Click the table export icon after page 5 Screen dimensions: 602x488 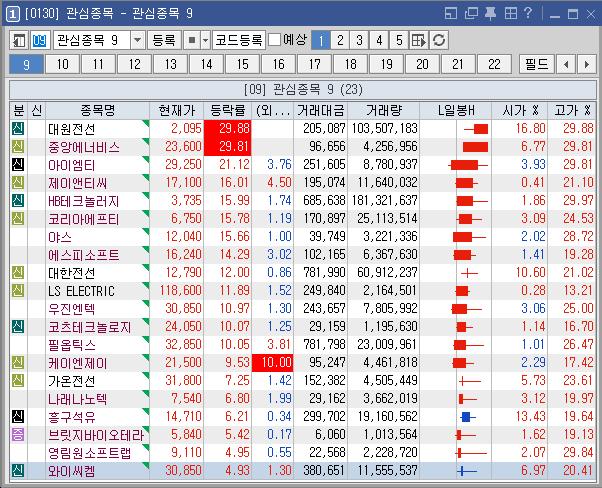click(418, 40)
